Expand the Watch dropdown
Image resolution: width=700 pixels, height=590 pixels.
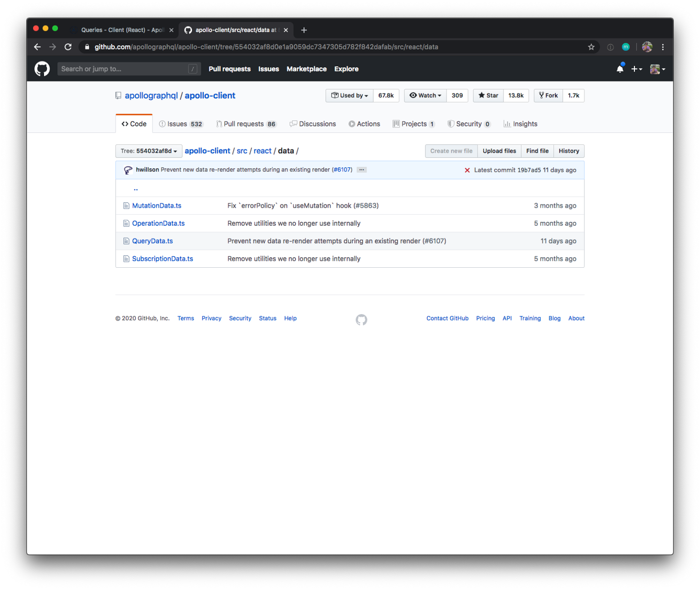[x=425, y=95]
